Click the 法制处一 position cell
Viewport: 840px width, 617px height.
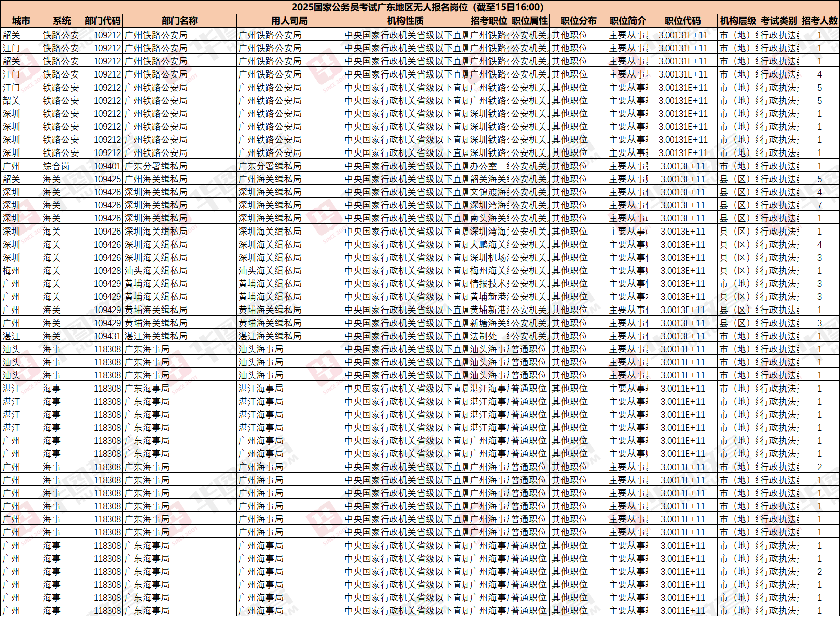[x=489, y=336]
